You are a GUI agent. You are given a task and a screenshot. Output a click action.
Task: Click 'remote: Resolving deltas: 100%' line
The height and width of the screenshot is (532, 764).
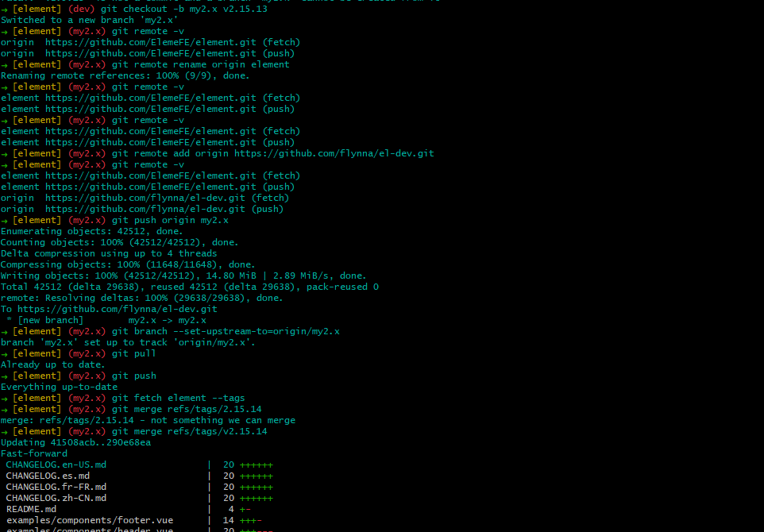142,298
